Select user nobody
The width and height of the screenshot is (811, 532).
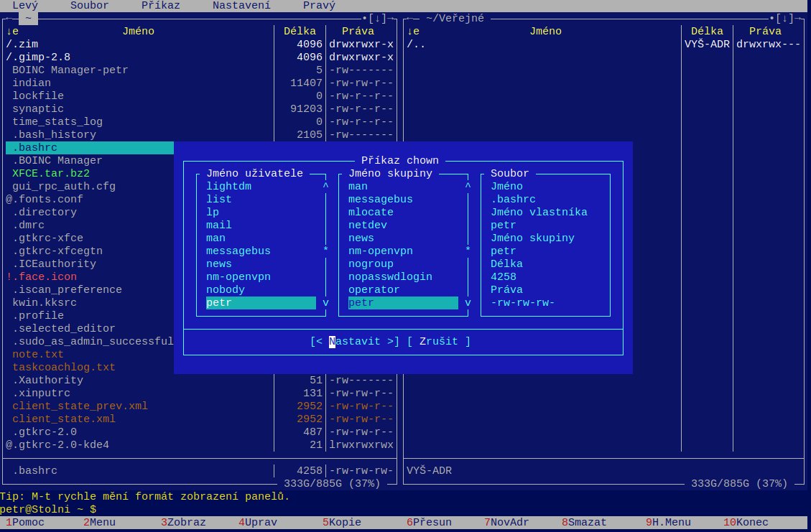[x=225, y=289]
